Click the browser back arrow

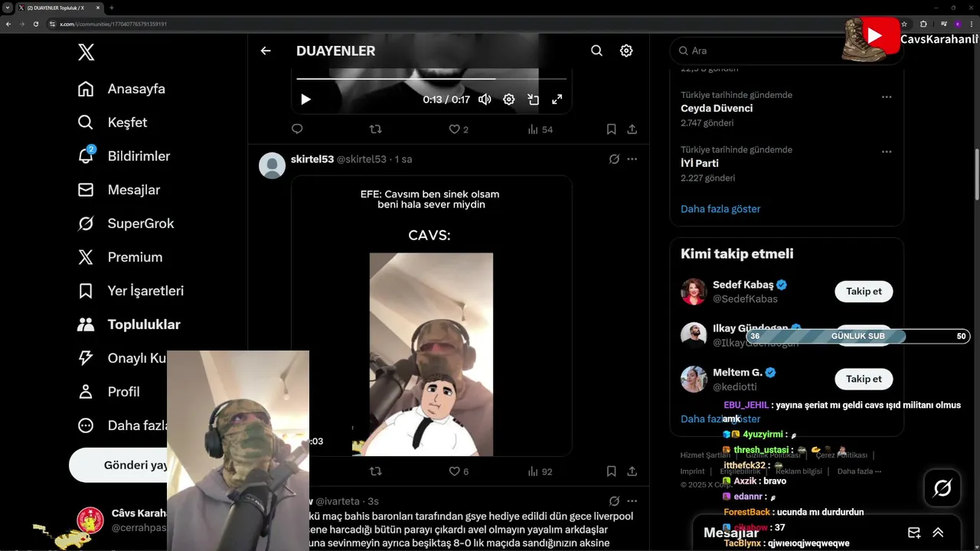8,24
